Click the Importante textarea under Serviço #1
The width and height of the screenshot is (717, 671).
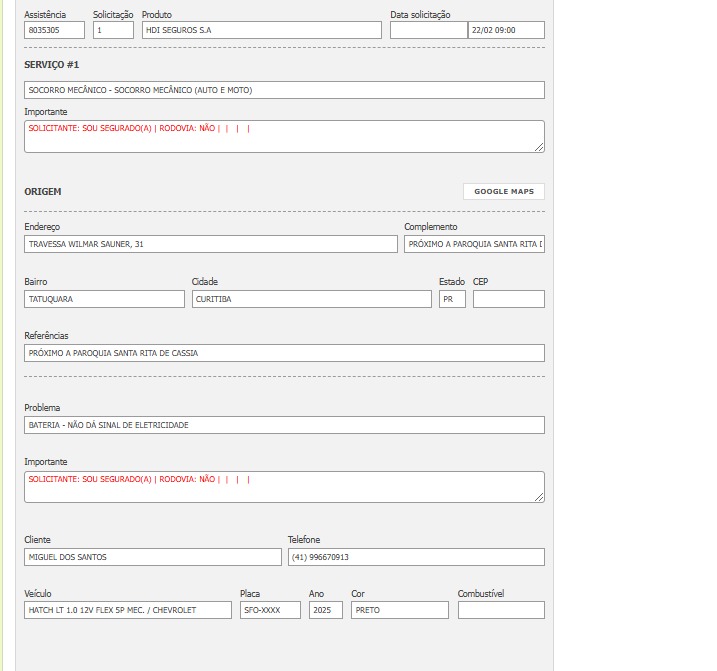click(284, 136)
